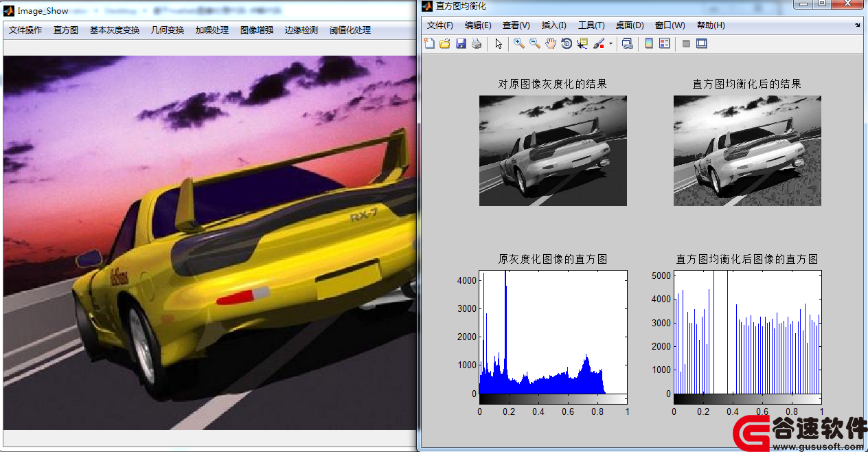Activate the Zoom Out magnifier tool

[x=534, y=44]
